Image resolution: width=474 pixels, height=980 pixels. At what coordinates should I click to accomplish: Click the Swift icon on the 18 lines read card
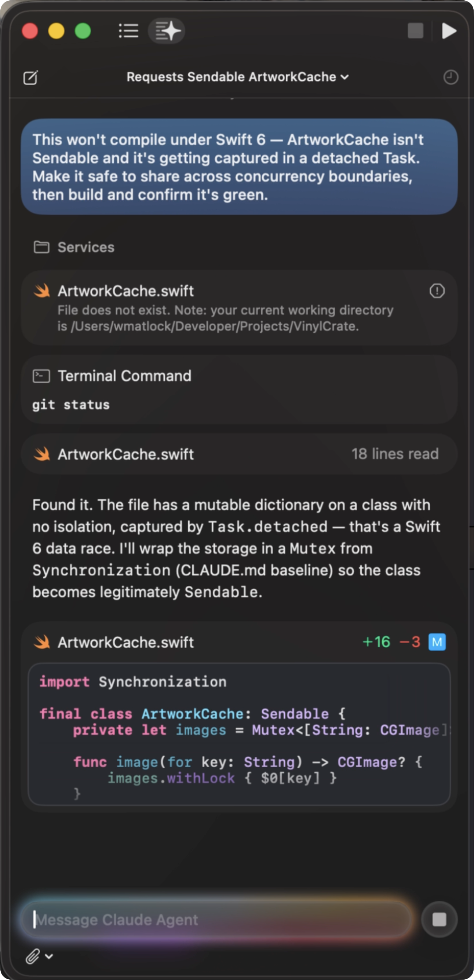click(x=42, y=454)
